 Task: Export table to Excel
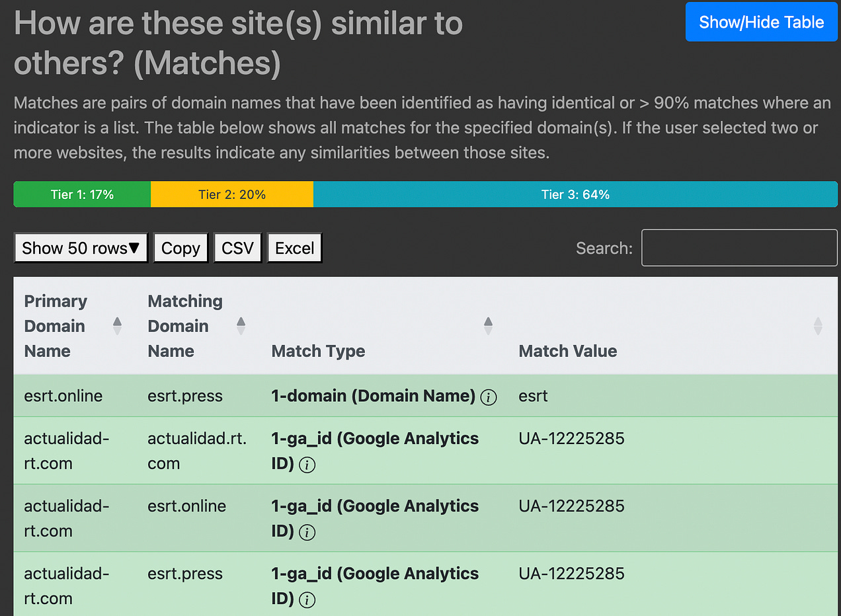click(294, 248)
